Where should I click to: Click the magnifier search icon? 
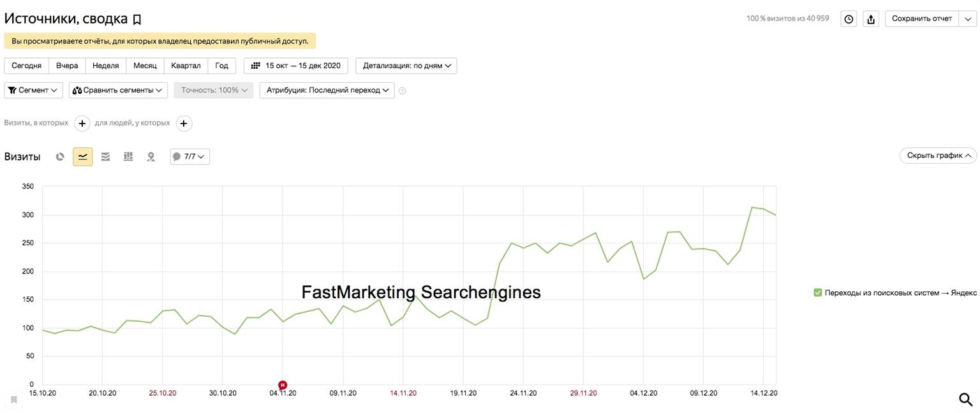click(x=966, y=399)
